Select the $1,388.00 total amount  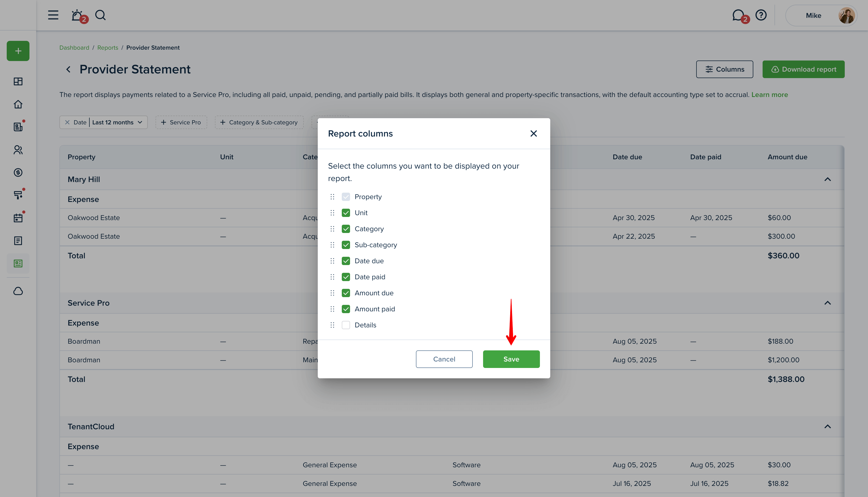point(786,379)
